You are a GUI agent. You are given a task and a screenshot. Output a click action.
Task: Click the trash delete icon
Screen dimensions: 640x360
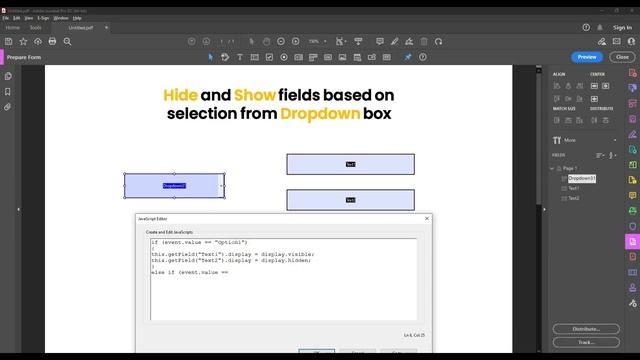coord(424,41)
